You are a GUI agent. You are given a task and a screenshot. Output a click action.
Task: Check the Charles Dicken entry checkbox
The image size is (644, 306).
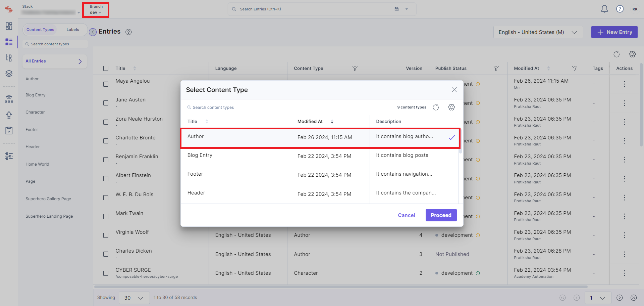(x=106, y=254)
